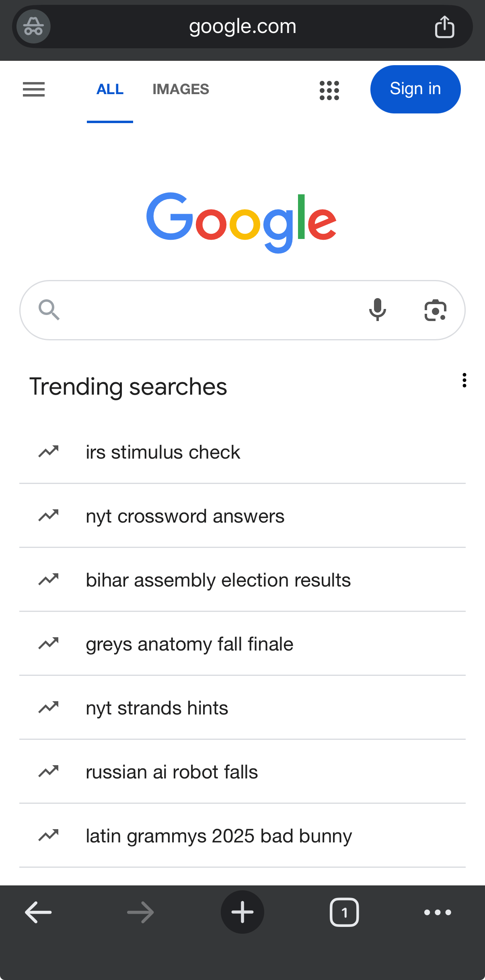Click the incognito mode icon
The image size is (485, 980).
(x=33, y=26)
